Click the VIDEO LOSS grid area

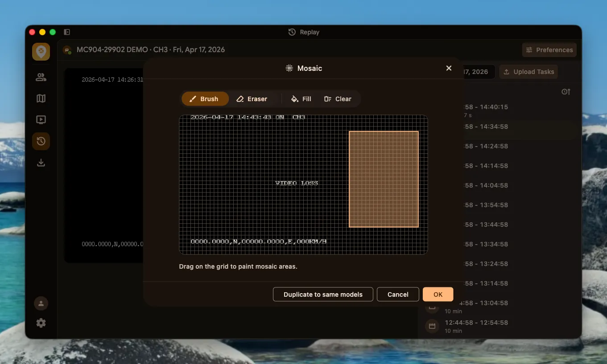click(x=297, y=183)
